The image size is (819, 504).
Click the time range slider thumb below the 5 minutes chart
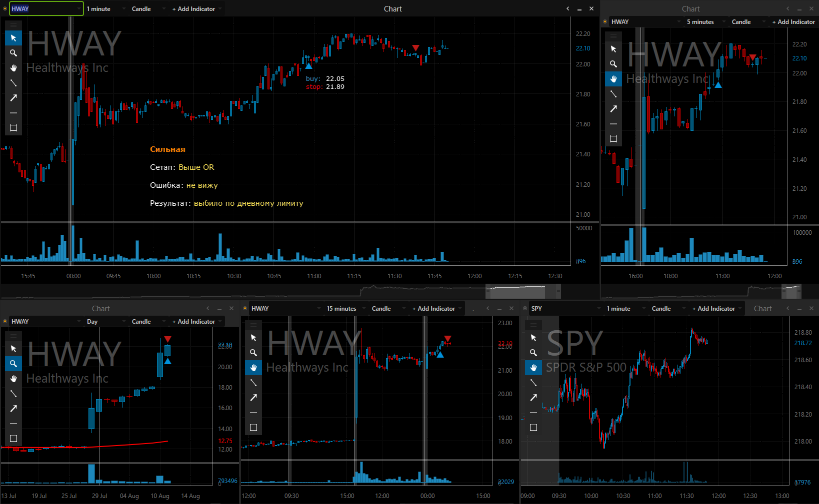(791, 291)
